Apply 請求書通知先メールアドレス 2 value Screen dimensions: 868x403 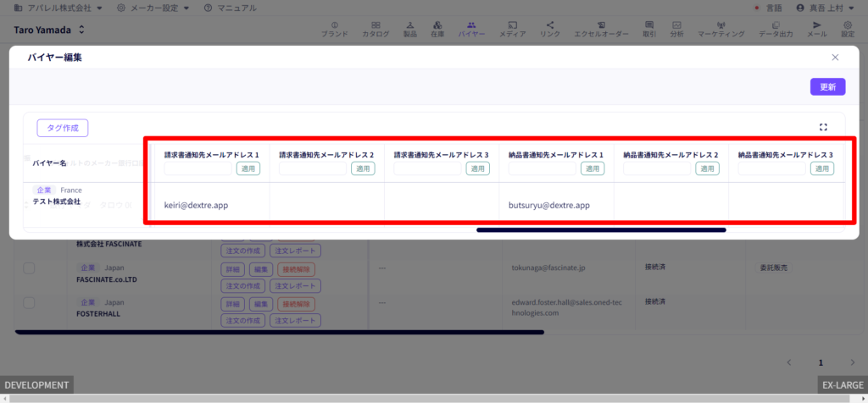[x=363, y=168]
